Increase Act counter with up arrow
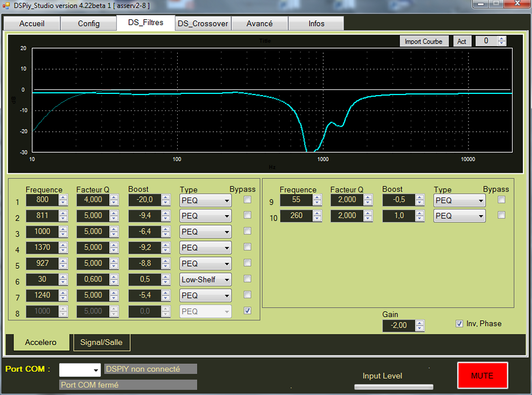This screenshot has height=395, width=532. coord(501,38)
